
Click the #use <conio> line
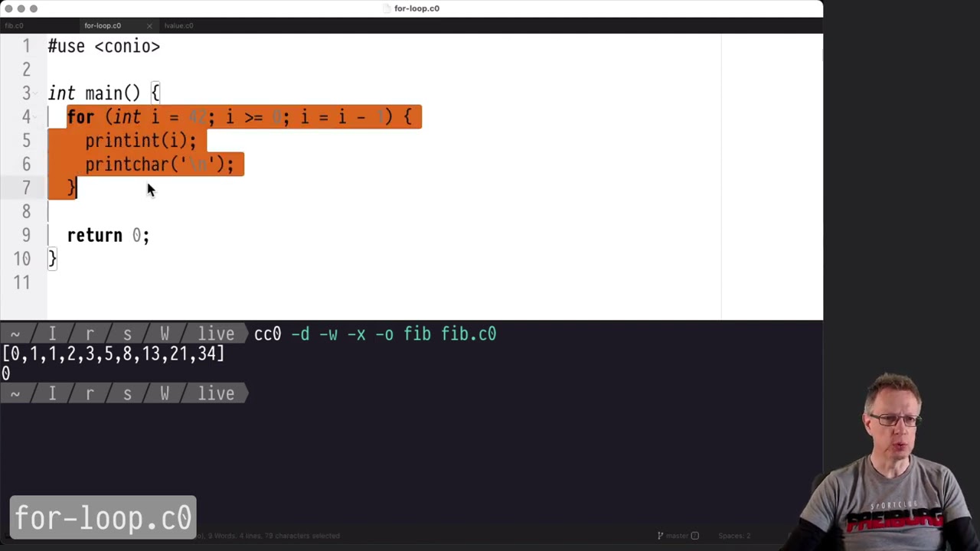104,47
